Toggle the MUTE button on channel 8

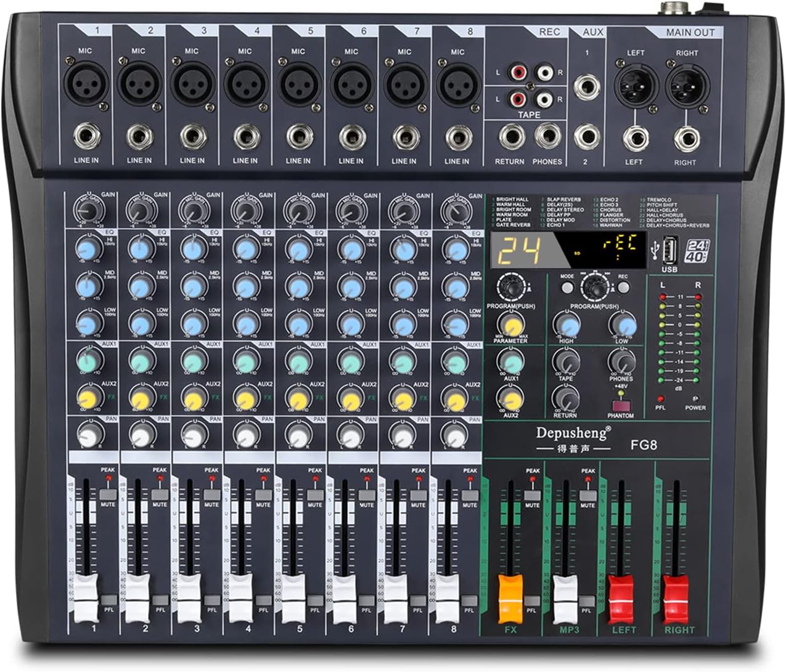[x=470, y=494]
